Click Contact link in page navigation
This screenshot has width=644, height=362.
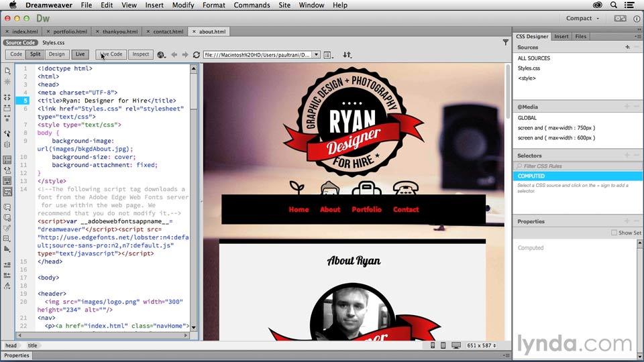[406, 209]
